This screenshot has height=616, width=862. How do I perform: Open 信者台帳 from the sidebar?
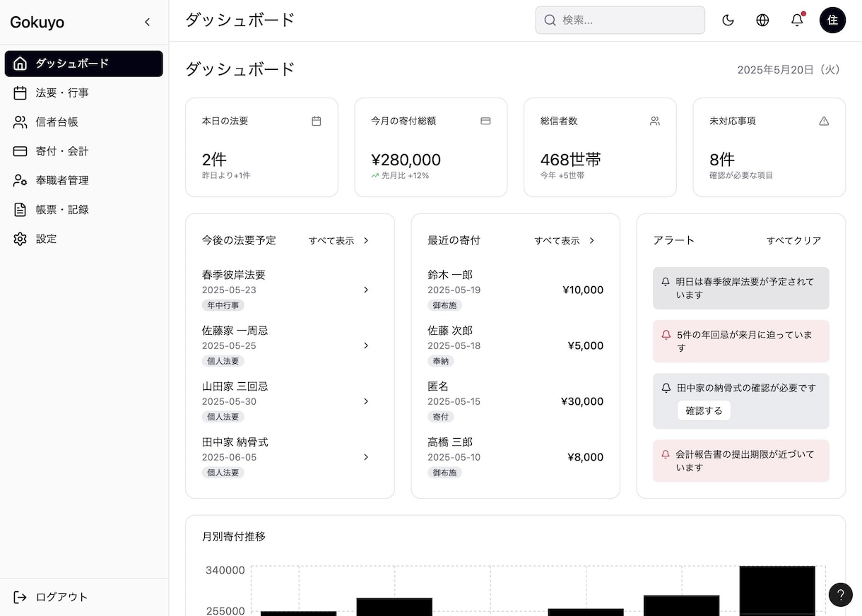coord(84,122)
